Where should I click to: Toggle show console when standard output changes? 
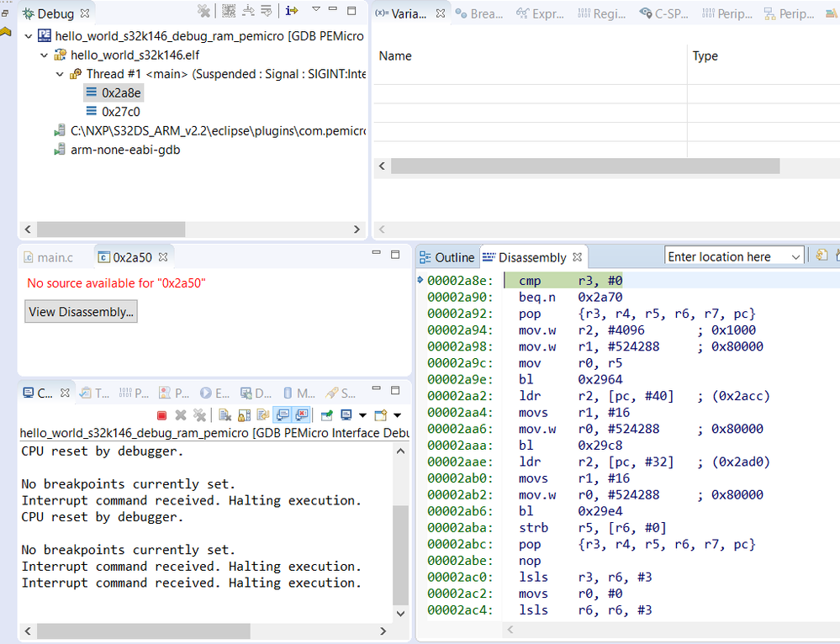tap(283, 415)
